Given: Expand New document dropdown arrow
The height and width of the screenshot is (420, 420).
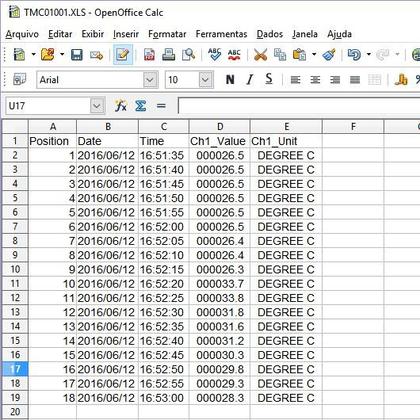Looking at the screenshot, I should pos(33,54).
